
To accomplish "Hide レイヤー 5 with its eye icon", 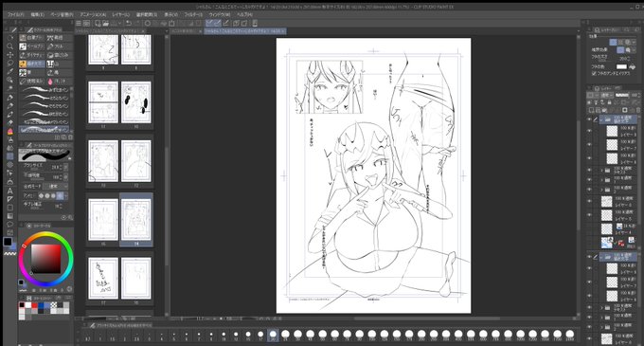I will click(589, 215).
